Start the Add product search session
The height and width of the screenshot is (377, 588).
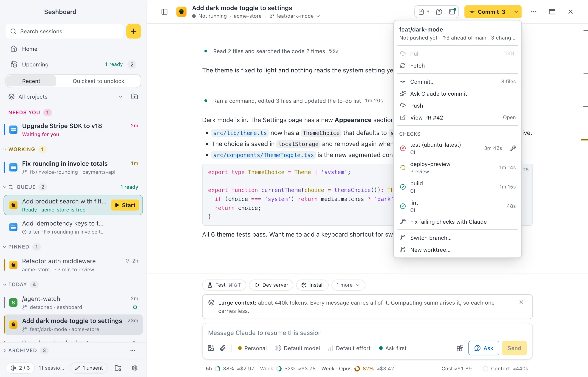[125, 205]
